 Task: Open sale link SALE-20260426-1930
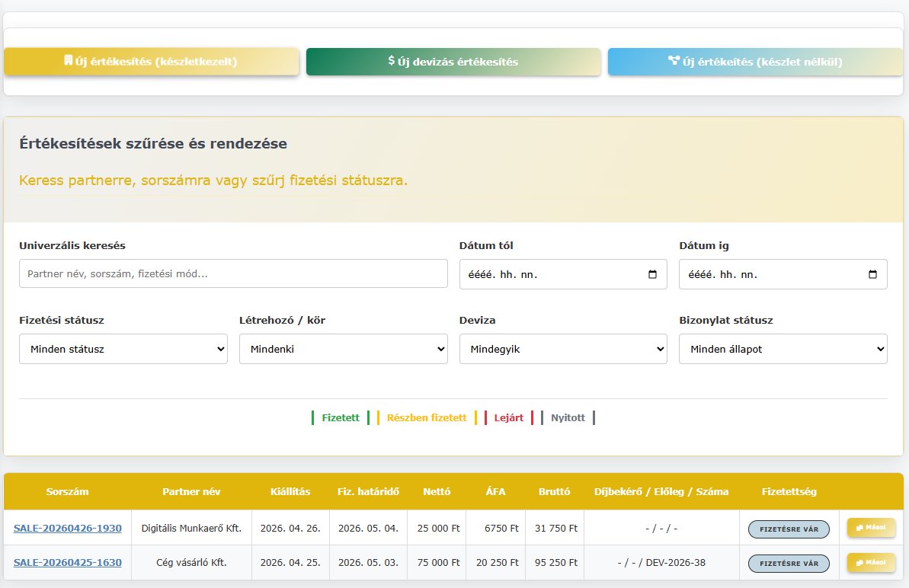click(67, 528)
